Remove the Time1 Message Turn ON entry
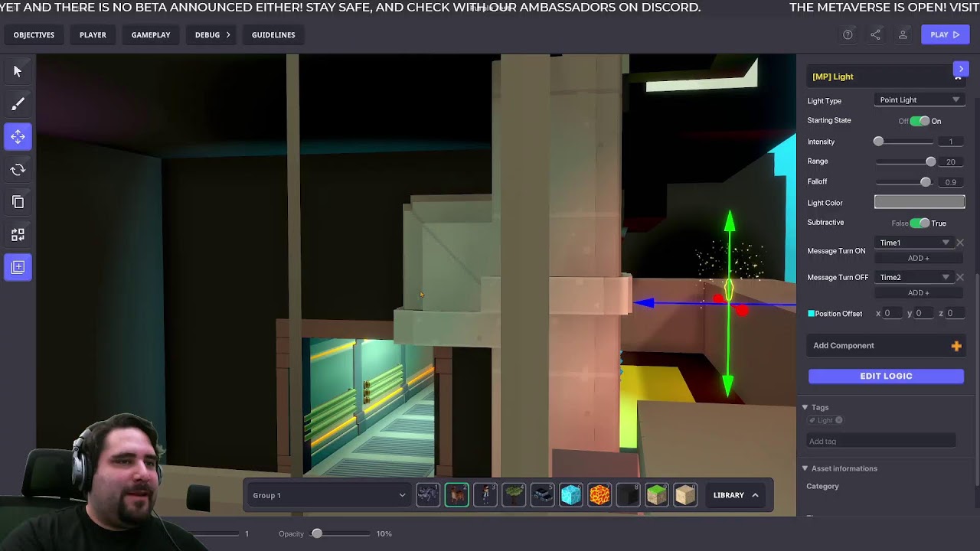 click(959, 243)
